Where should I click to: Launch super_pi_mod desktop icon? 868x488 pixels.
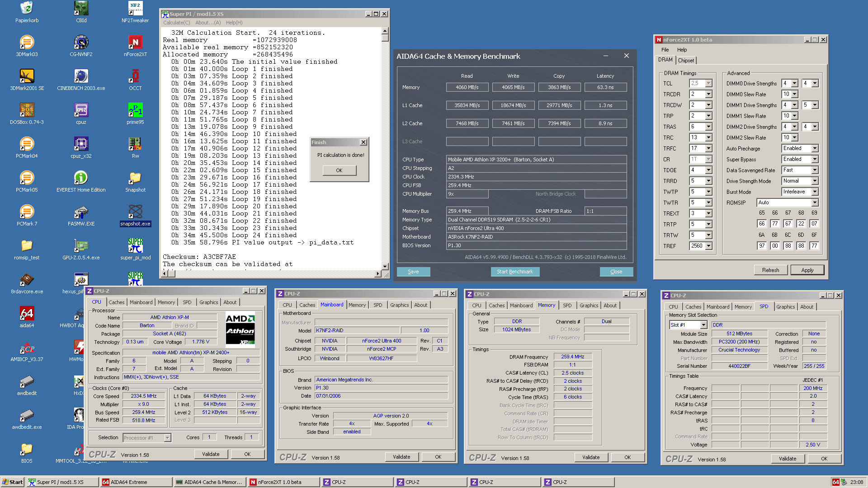(x=135, y=249)
